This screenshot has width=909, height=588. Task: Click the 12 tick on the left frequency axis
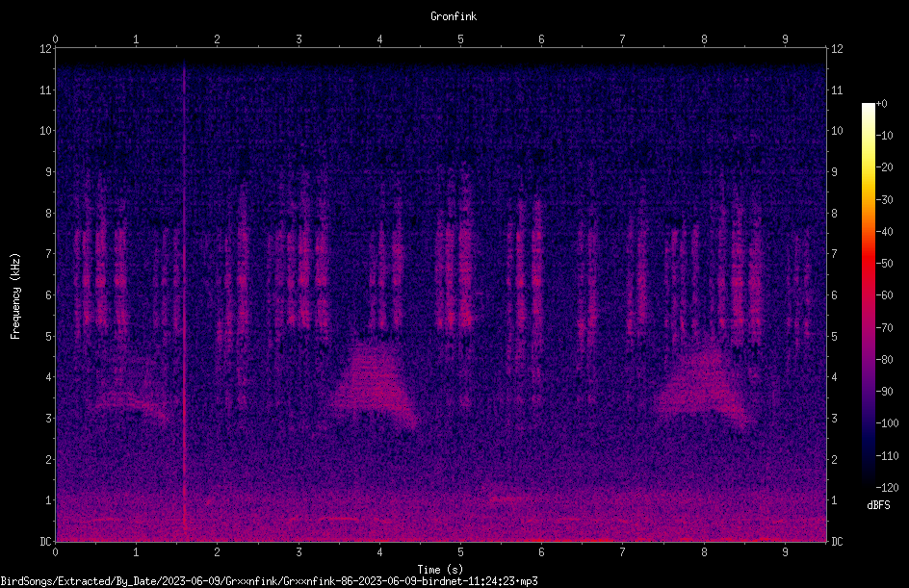pyautogui.click(x=45, y=49)
